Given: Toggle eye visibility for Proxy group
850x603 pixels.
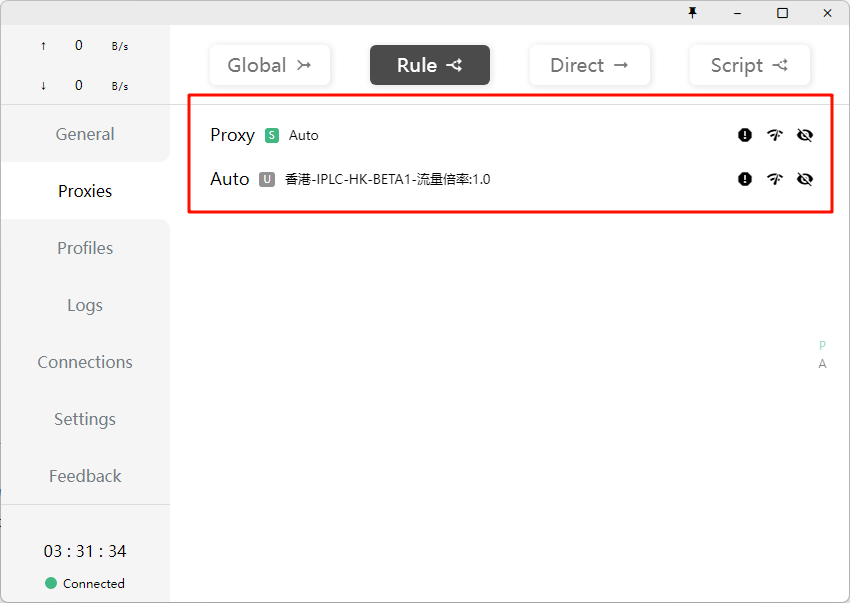Looking at the screenshot, I should pyautogui.click(x=805, y=135).
